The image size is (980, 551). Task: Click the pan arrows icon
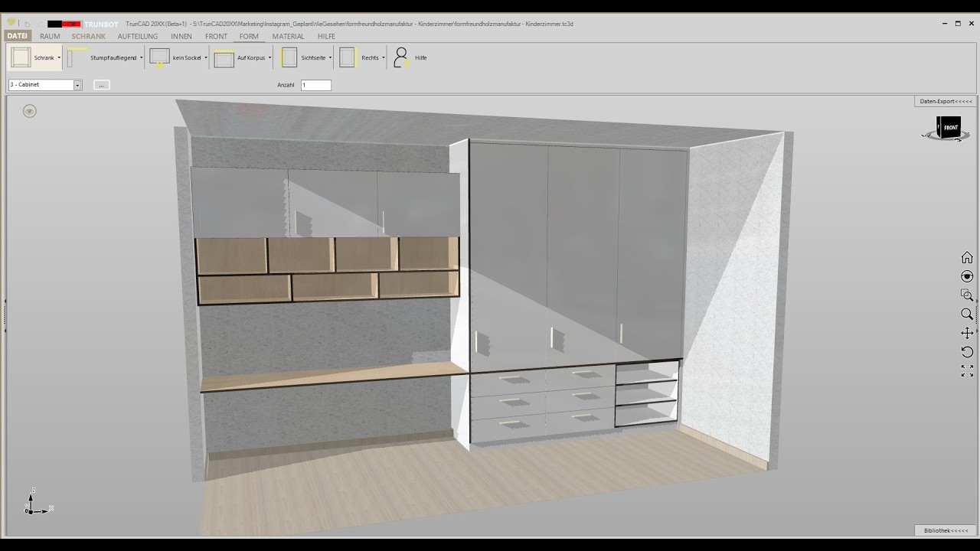pyautogui.click(x=967, y=333)
